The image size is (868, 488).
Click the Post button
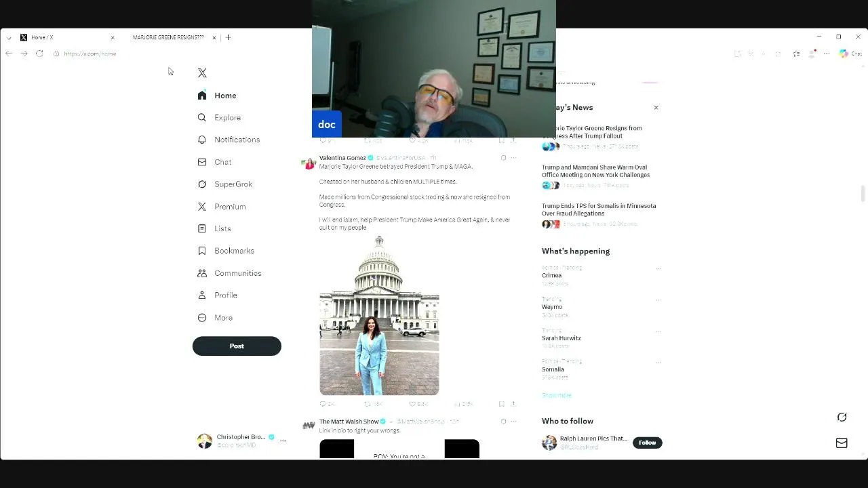point(237,346)
